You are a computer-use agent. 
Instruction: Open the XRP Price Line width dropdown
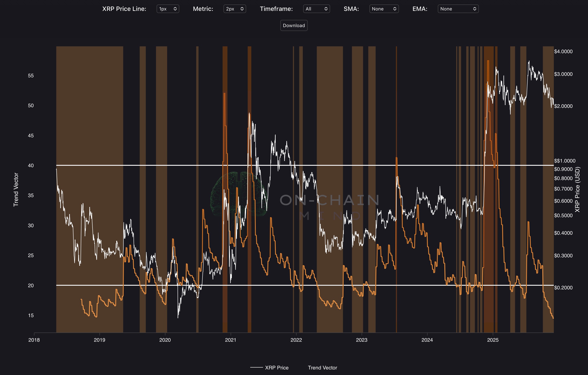(x=168, y=9)
